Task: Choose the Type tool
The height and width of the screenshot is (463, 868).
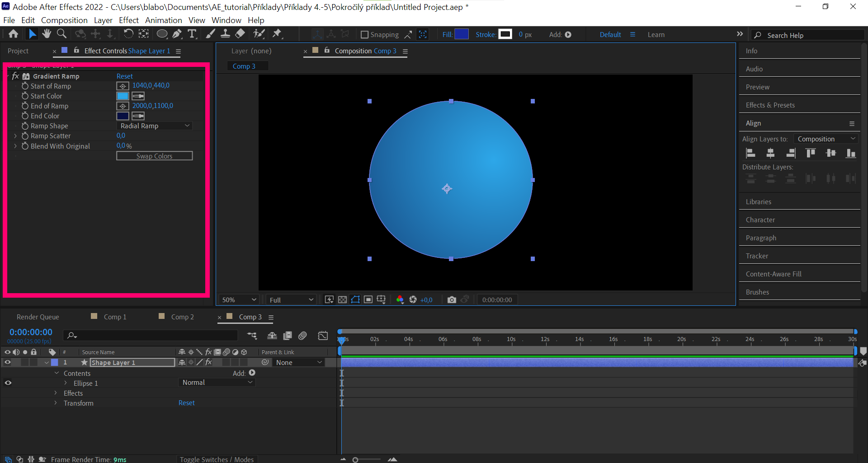Action: [x=192, y=34]
